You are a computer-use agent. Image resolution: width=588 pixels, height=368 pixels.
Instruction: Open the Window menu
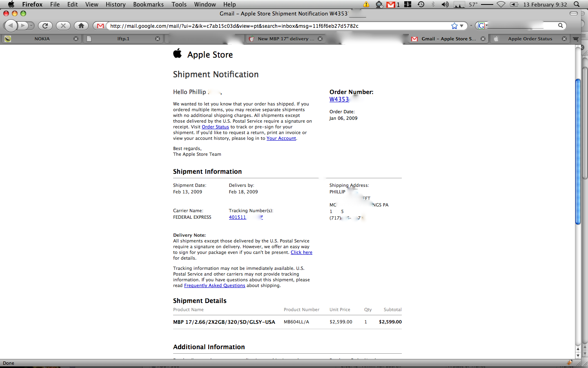click(205, 4)
